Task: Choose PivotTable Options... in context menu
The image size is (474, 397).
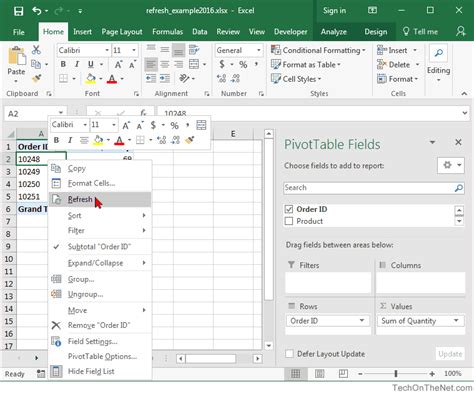Action: click(99, 356)
